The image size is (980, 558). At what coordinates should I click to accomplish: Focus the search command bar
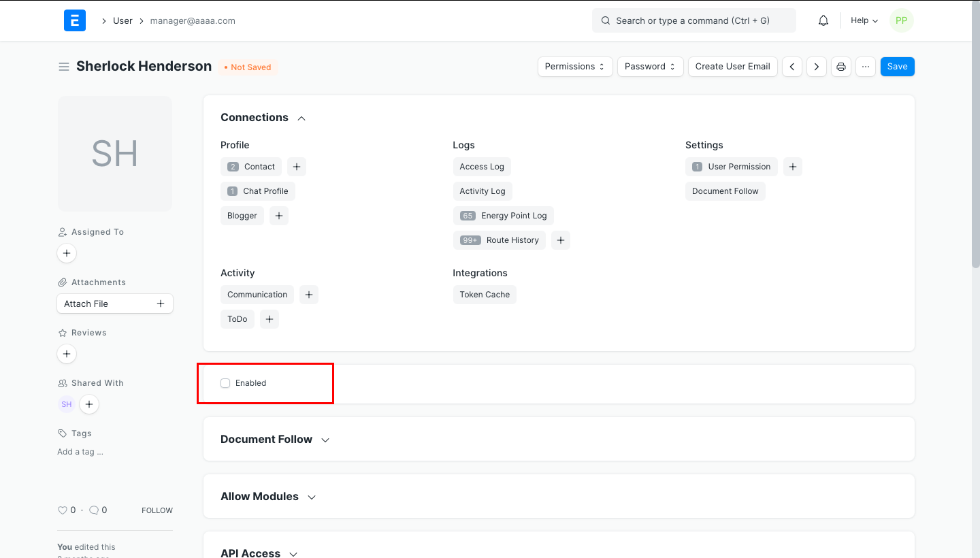pos(693,20)
